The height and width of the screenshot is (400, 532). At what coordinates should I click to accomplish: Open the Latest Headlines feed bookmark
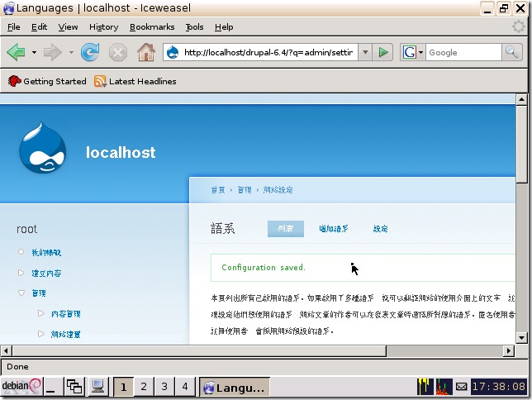[135, 81]
